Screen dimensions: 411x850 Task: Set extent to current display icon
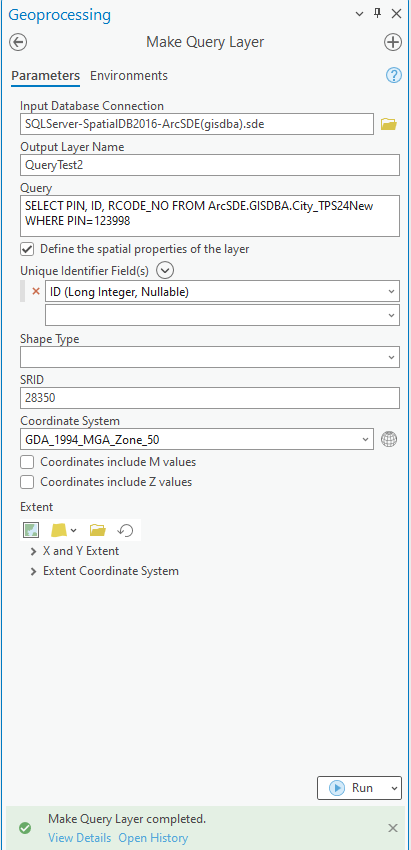[31, 530]
